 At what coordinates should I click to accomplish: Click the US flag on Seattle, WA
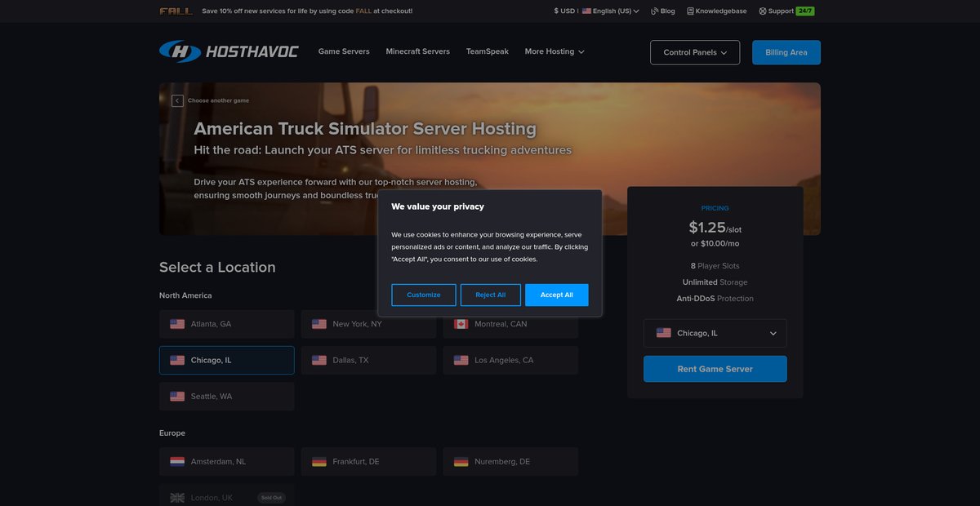tap(177, 396)
